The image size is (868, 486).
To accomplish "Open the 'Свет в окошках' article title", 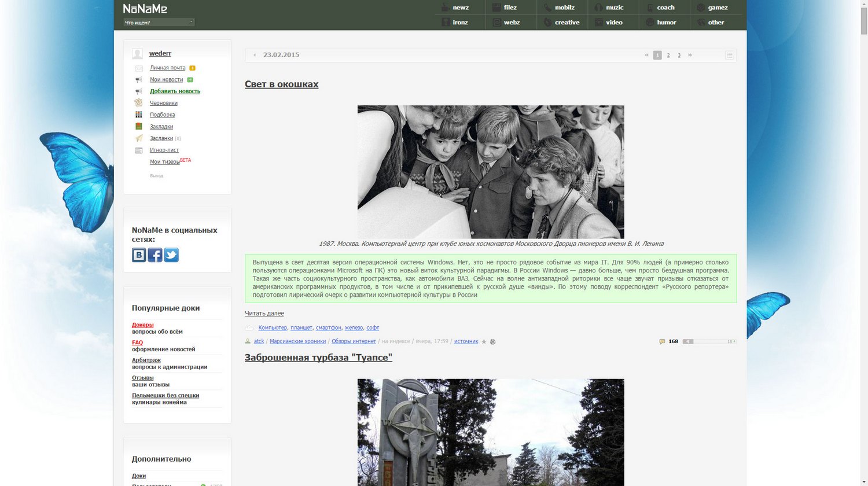I will point(281,84).
